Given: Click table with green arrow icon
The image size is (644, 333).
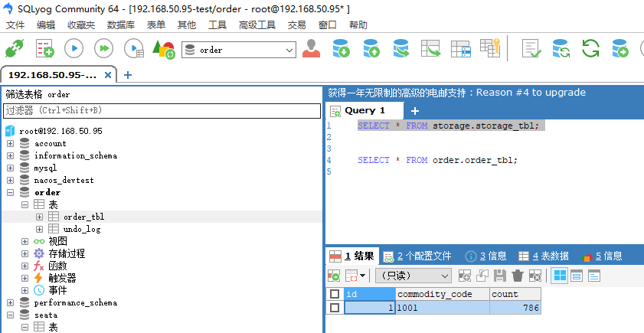Looking at the screenshot, I should click(x=430, y=48).
